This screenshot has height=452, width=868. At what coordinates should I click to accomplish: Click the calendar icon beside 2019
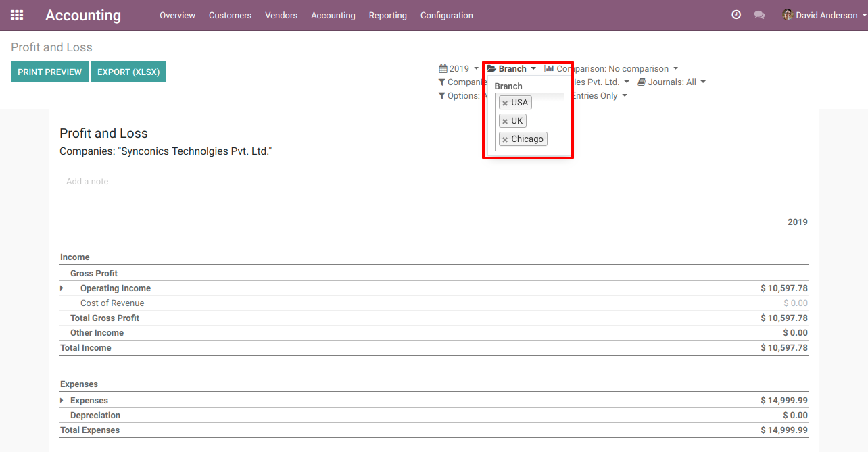click(x=443, y=69)
